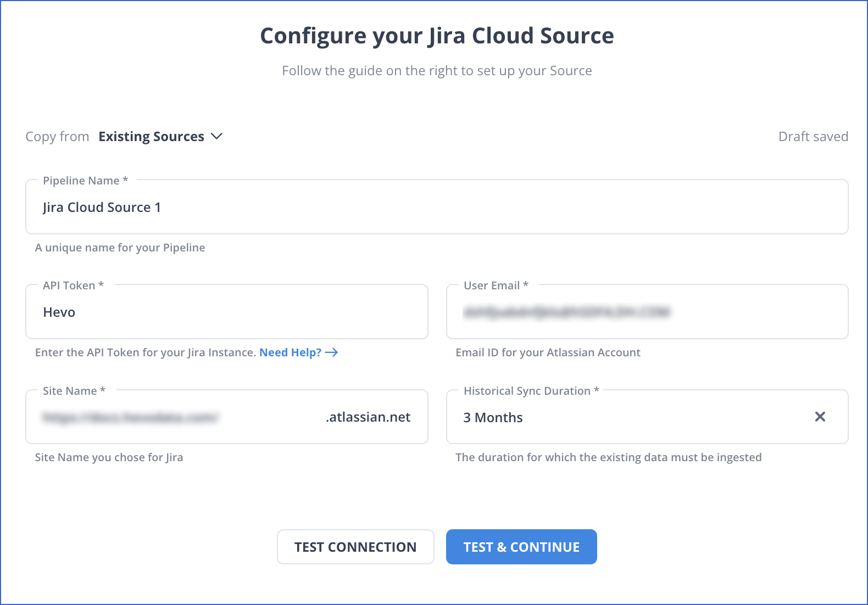Click the Draft saved status text
The image size is (868, 605).
(813, 136)
